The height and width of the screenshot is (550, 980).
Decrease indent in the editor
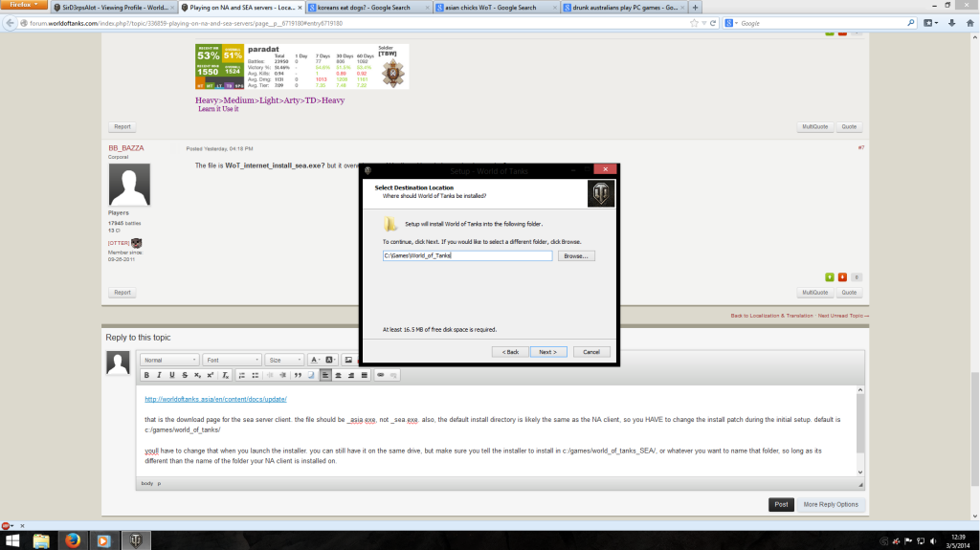[x=270, y=375]
